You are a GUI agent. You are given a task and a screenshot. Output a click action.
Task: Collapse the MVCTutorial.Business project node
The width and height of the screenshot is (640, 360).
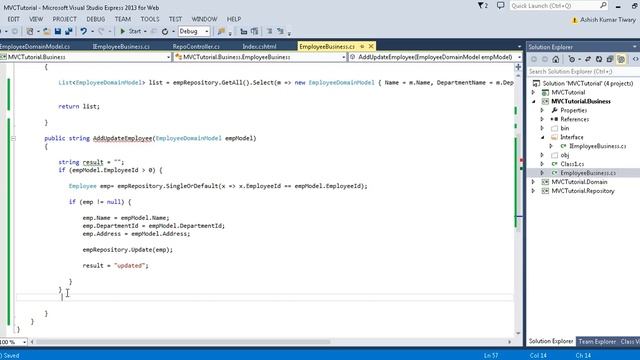pos(533,102)
